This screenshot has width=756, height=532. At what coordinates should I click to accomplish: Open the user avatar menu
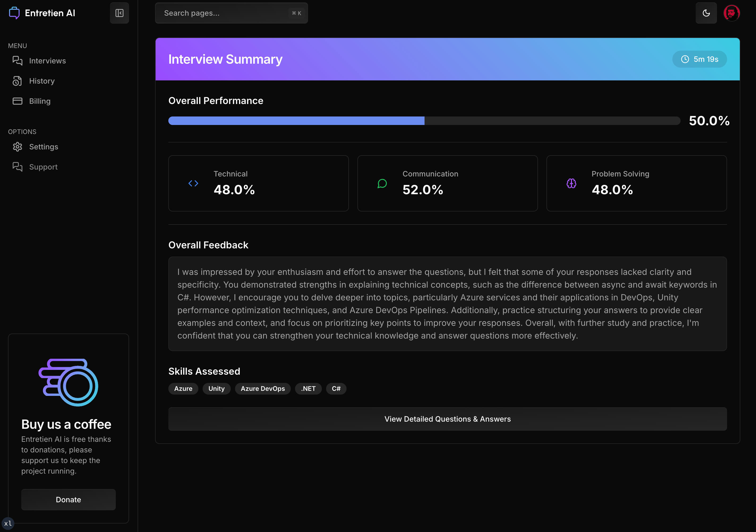[x=731, y=13]
